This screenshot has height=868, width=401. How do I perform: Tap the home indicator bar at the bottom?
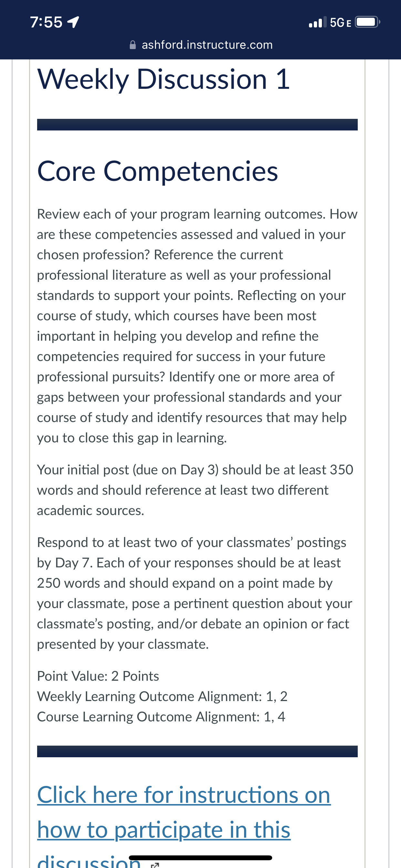[200, 858]
